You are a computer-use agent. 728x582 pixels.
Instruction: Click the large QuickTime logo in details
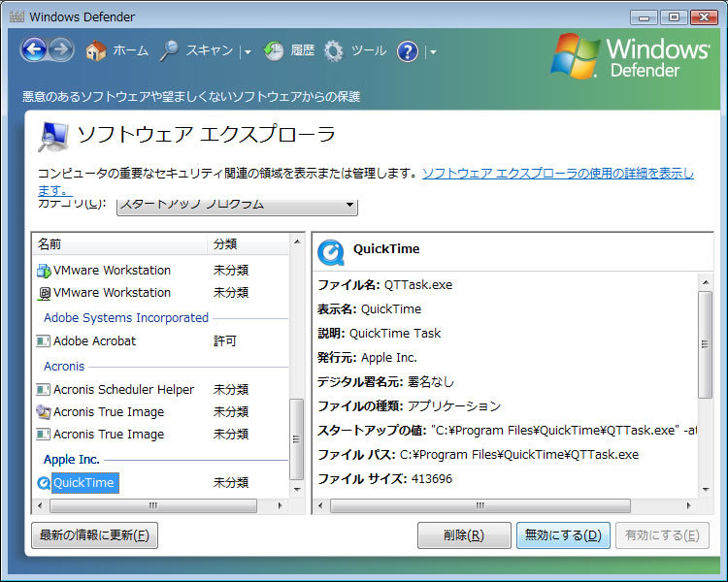[x=331, y=253]
